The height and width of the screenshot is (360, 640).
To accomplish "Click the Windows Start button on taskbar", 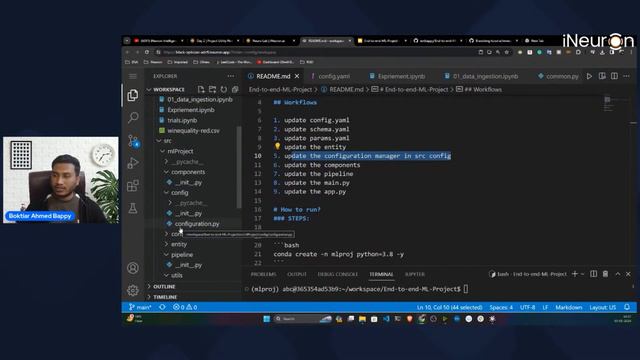I will tap(267, 319).
